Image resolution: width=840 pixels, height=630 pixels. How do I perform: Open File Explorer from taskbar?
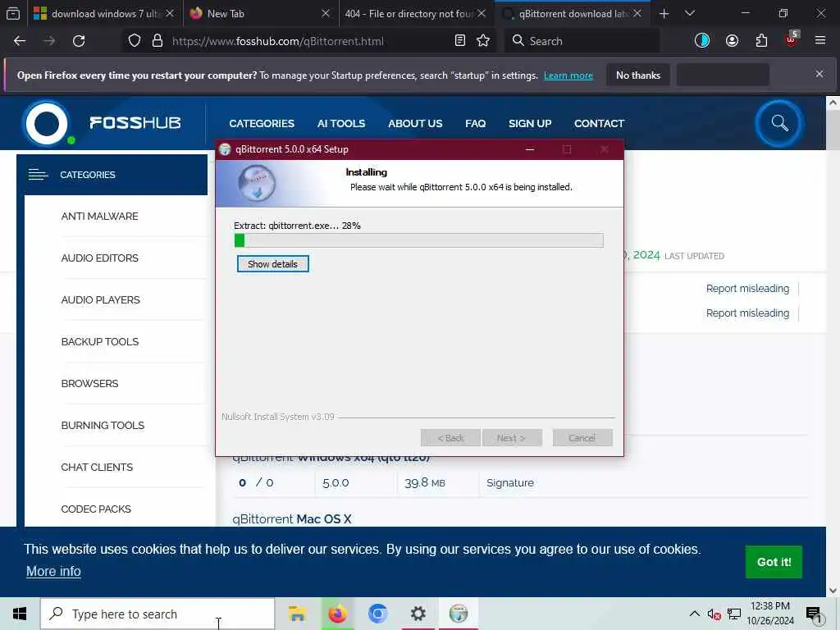(x=297, y=614)
